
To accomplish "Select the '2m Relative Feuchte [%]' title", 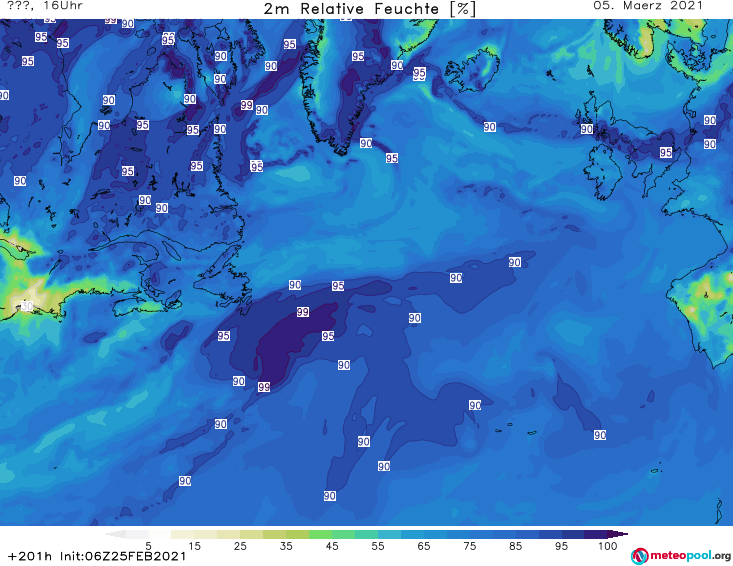I will click(x=369, y=9).
